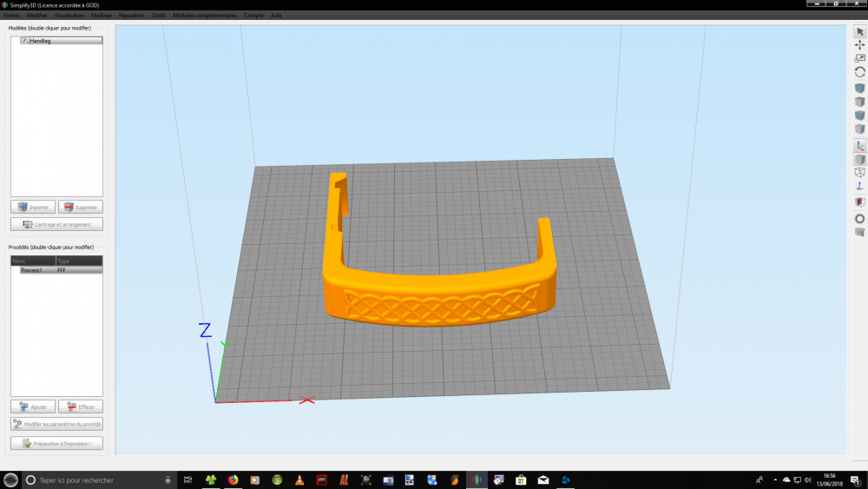This screenshot has width=868, height=489.
Task: Click the Ajouter process button
Action: point(33,407)
